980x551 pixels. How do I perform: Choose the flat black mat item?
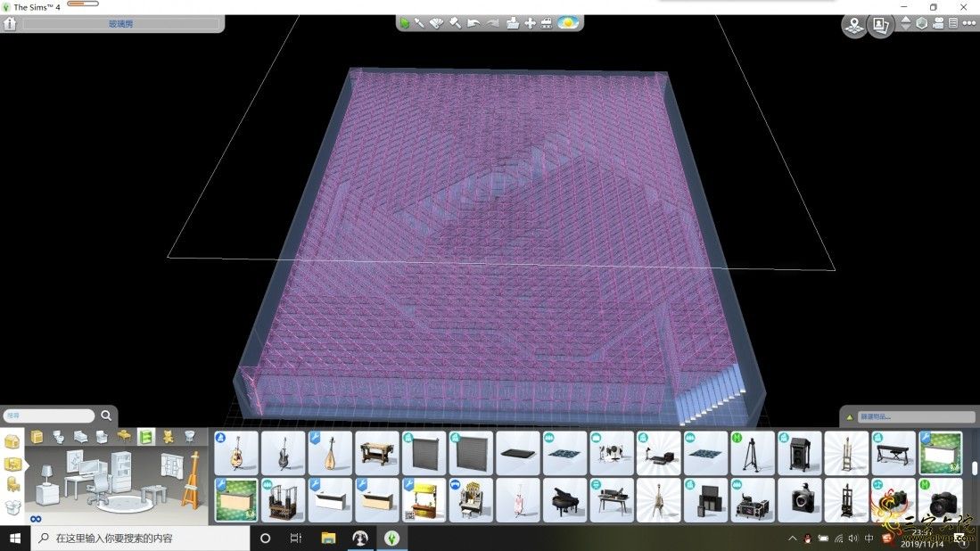coord(517,452)
